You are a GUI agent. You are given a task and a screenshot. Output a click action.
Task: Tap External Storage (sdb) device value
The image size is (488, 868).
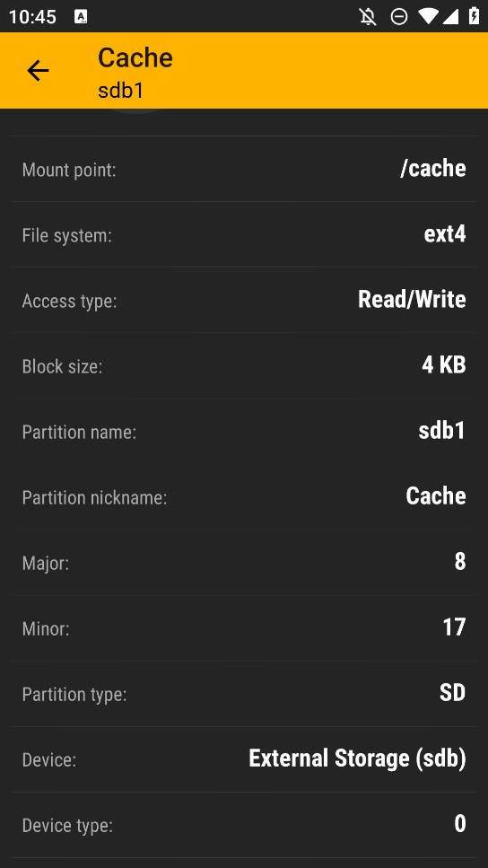[x=357, y=758]
